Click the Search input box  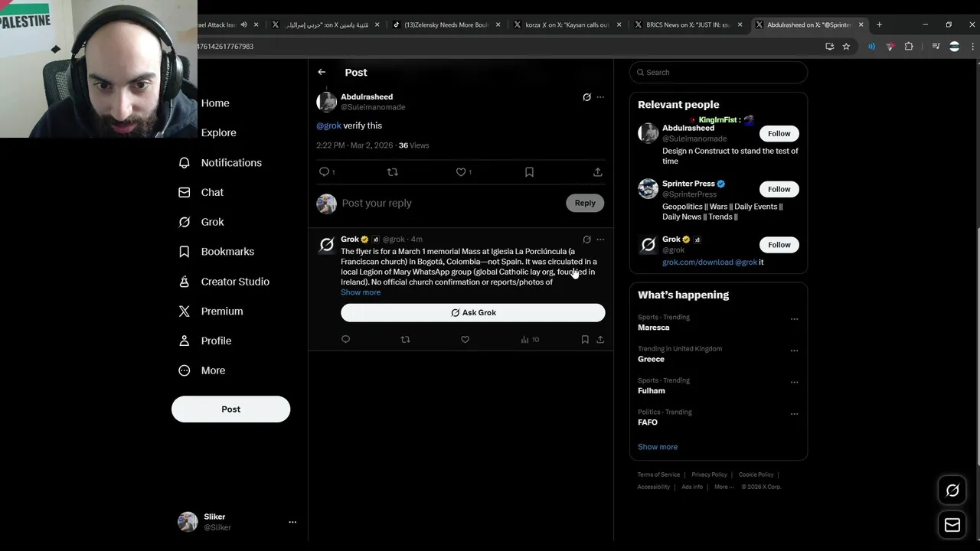[718, 72]
